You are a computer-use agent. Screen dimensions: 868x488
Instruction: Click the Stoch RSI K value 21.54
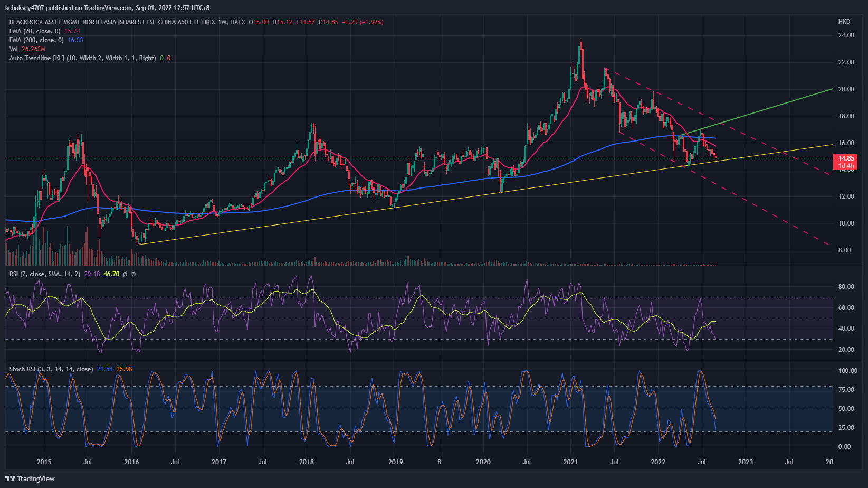click(x=105, y=369)
